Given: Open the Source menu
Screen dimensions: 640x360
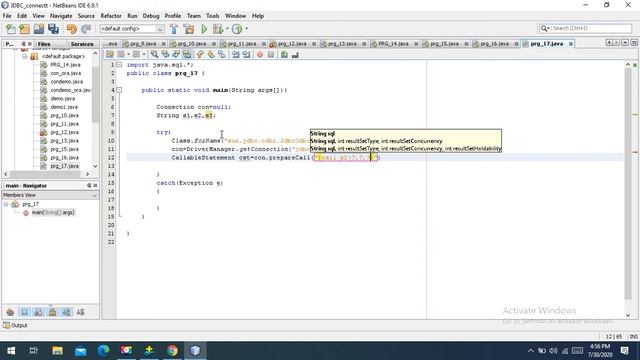Looking at the screenshot, I should point(86,16).
